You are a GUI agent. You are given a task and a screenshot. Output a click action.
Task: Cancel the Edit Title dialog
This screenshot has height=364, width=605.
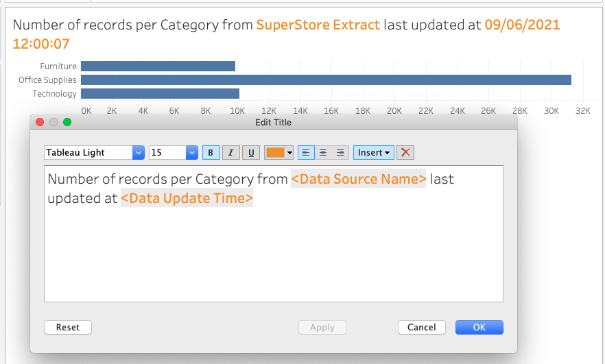click(422, 328)
